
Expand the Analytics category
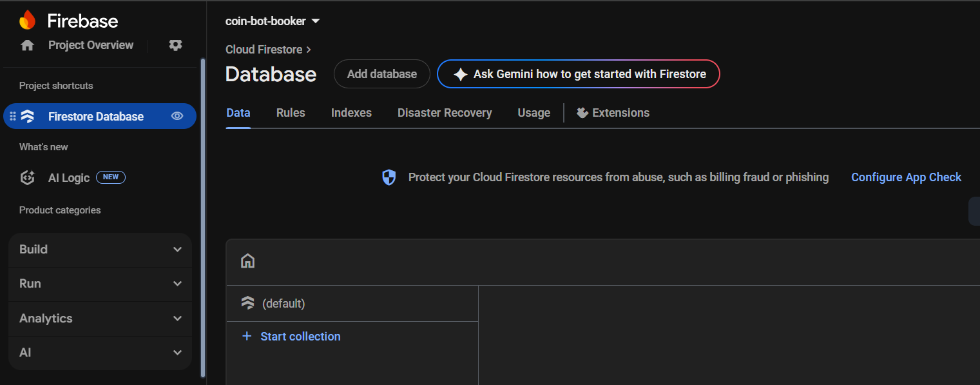(x=101, y=319)
